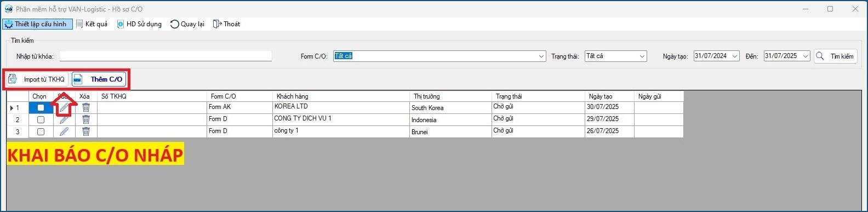Expand the Trạng thái status dropdown

click(x=642, y=56)
